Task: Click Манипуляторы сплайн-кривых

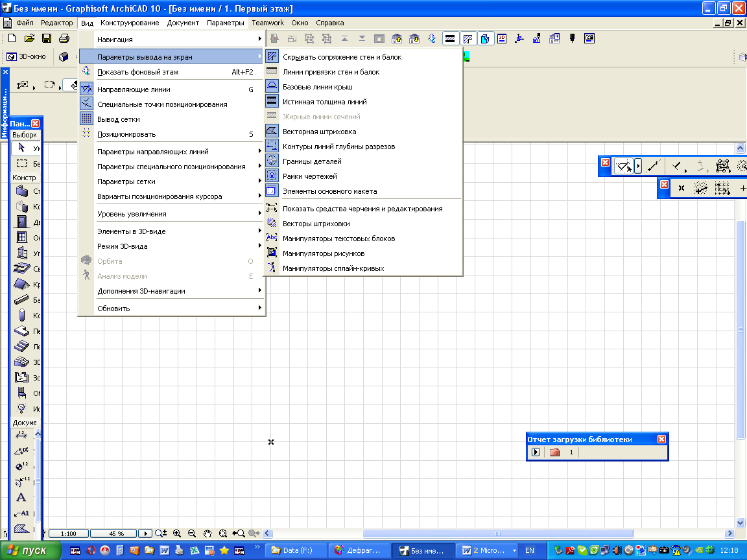Action: tap(364, 268)
